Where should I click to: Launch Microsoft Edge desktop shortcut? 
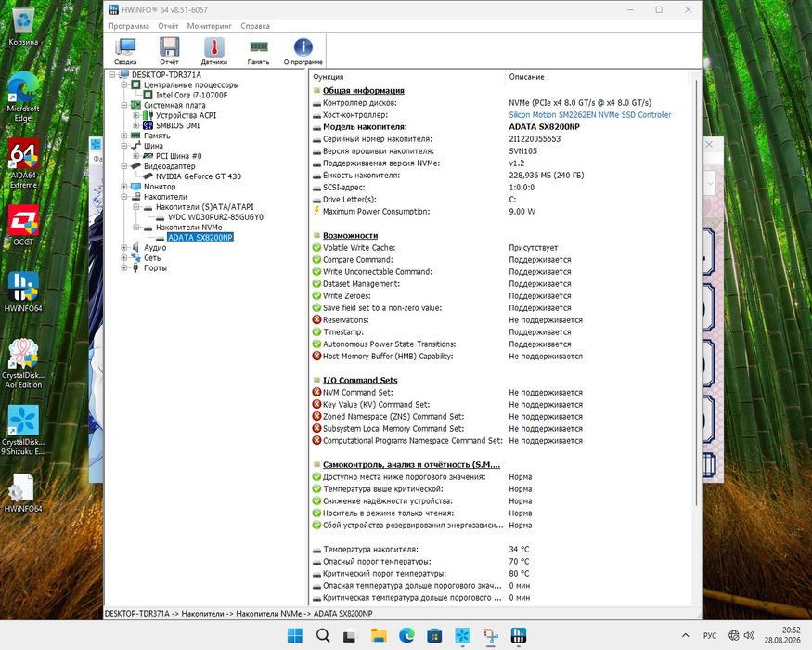23,97
